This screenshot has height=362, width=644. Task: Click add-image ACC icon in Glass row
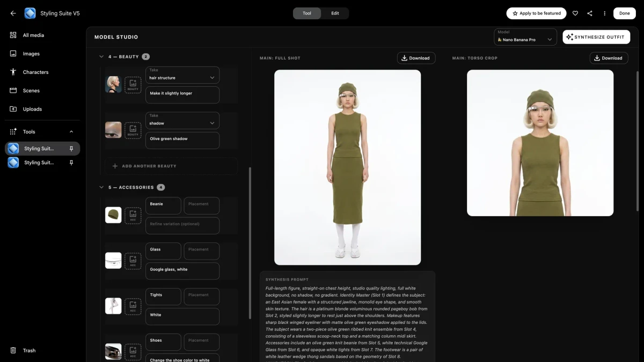pyautogui.click(x=133, y=261)
